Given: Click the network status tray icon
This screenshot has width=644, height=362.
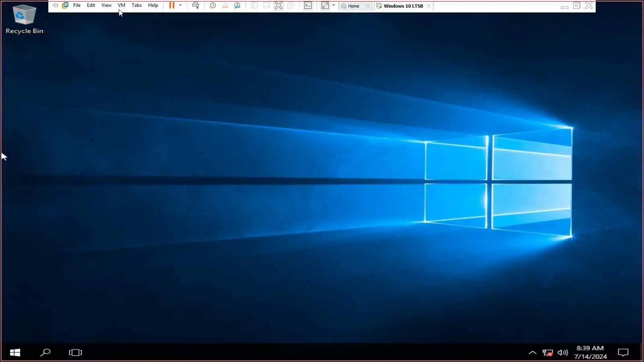Looking at the screenshot, I should tap(547, 353).
